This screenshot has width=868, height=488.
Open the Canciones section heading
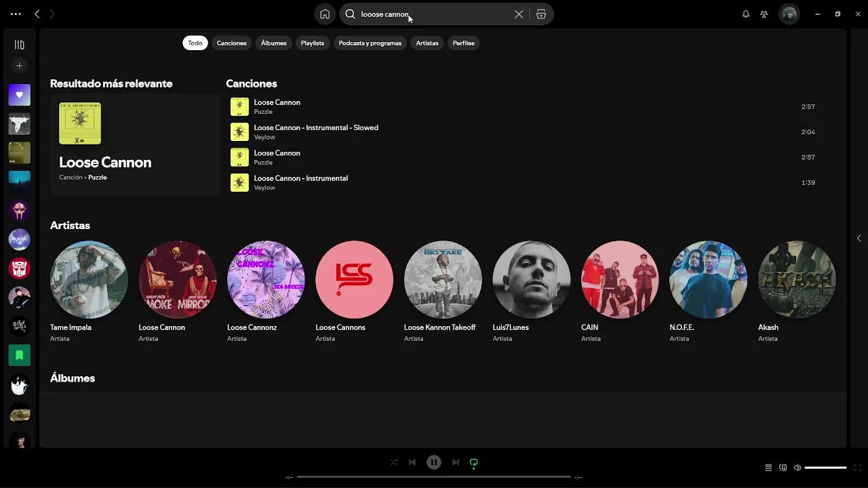252,83
